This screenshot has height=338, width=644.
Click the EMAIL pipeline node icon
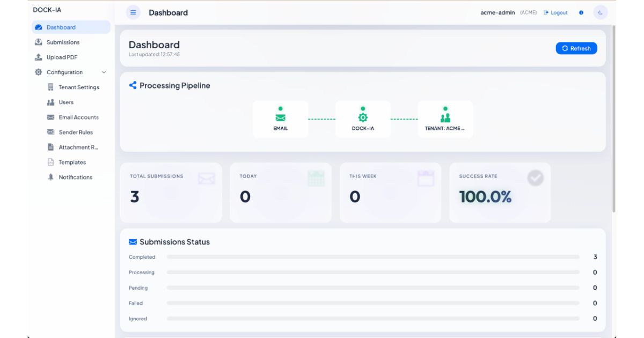281,117
